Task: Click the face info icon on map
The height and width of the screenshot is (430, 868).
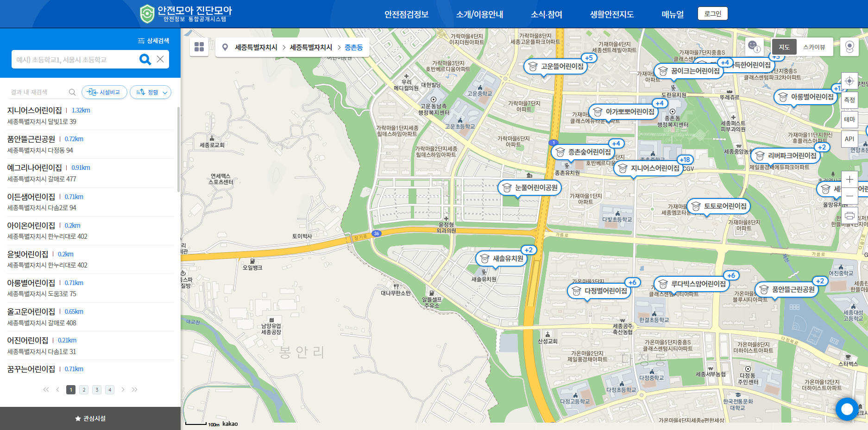Action: coord(754,46)
